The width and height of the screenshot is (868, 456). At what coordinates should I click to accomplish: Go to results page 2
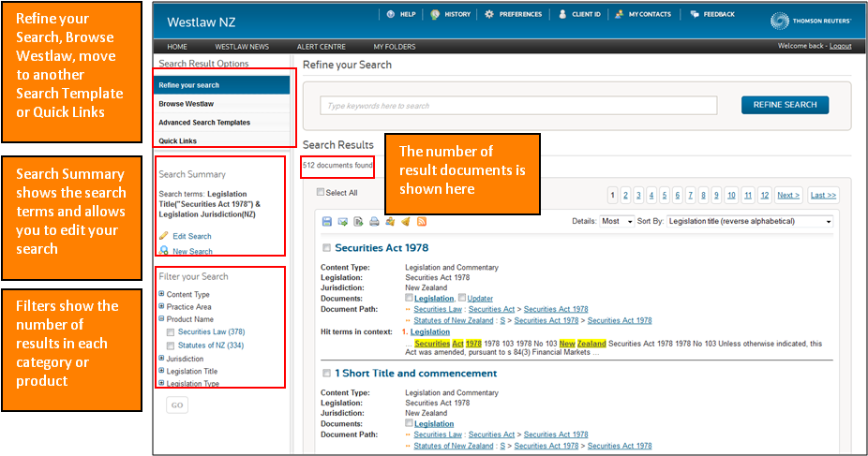click(625, 195)
